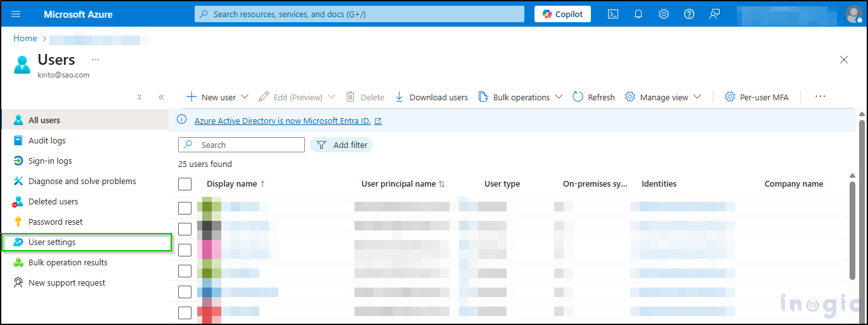Click Edit (Preview) pencil icon
Viewport: 868px width, 325px height.
(x=264, y=97)
